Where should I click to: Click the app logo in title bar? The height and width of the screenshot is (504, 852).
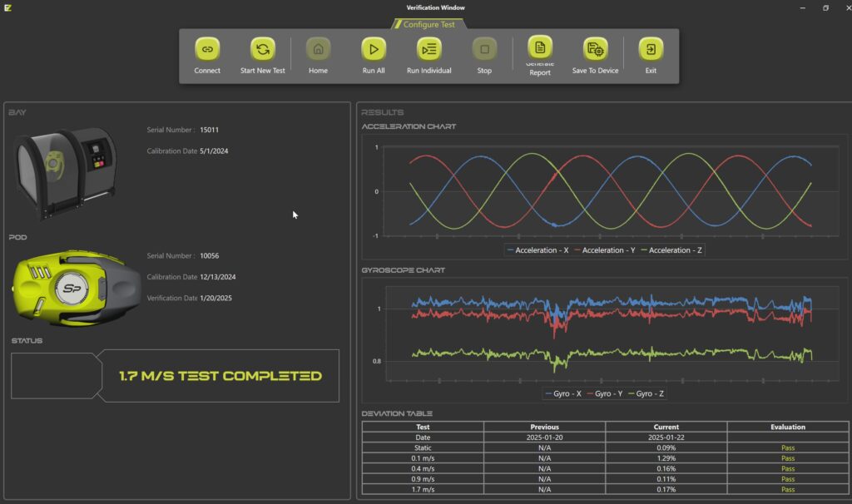(x=7, y=7)
